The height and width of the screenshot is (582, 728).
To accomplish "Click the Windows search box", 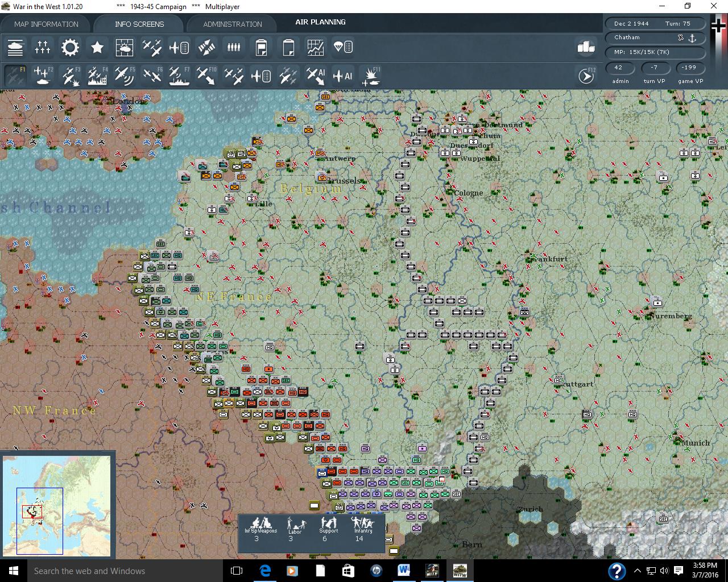I will pyautogui.click(x=125, y=571).
